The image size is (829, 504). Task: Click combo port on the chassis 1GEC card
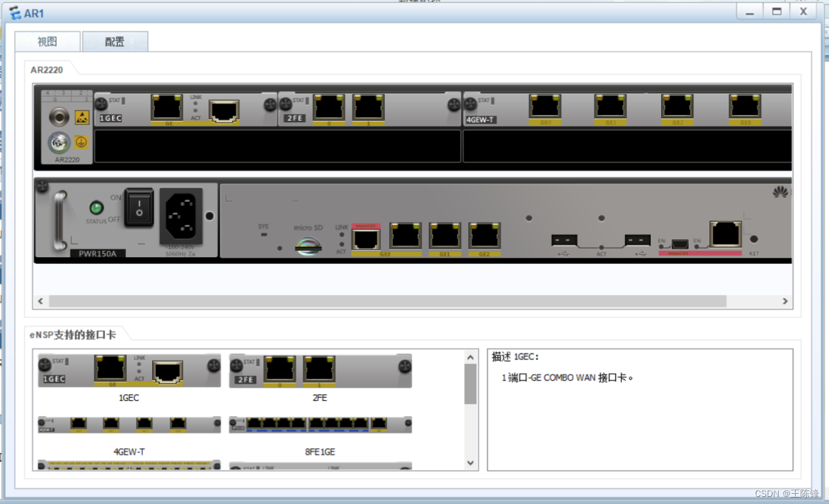click(224, 111)
